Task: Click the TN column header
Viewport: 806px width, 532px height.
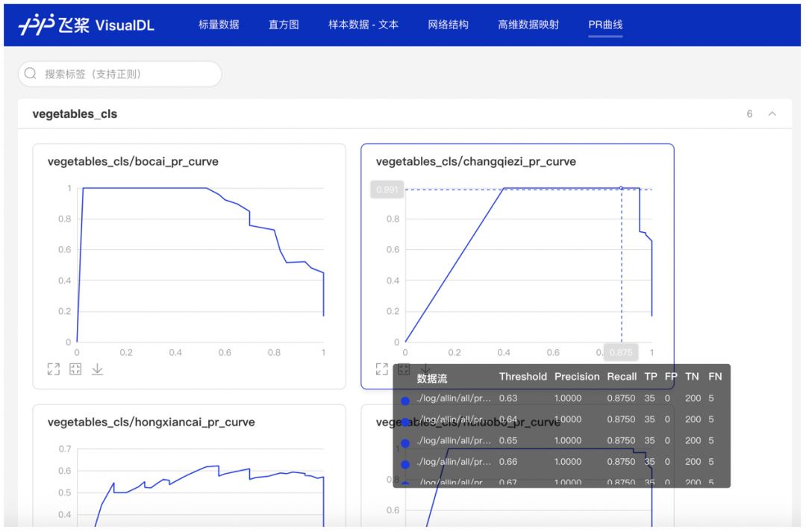Action: [692, 377]
